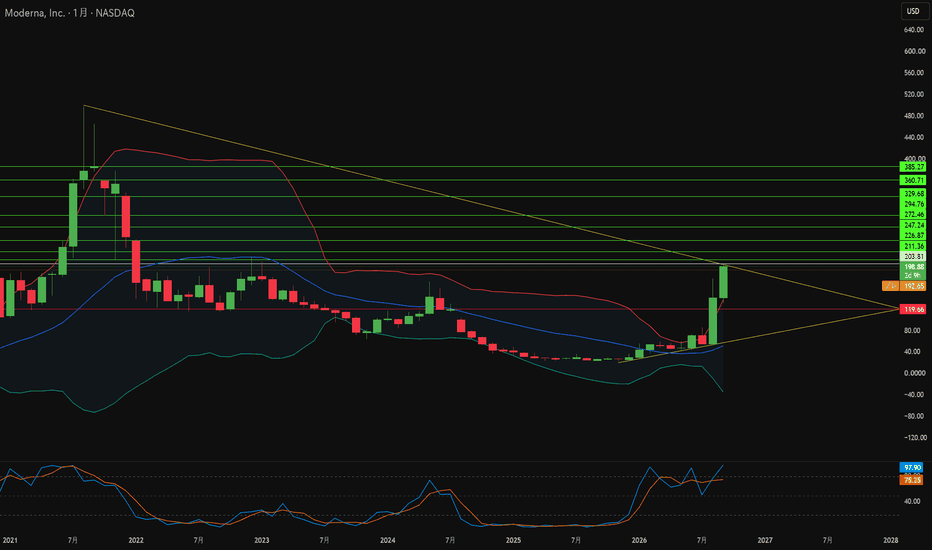Click the 2027 label on time axis
Image resolution: width=932 pixels, height=550 pixels.
point(765,540)
